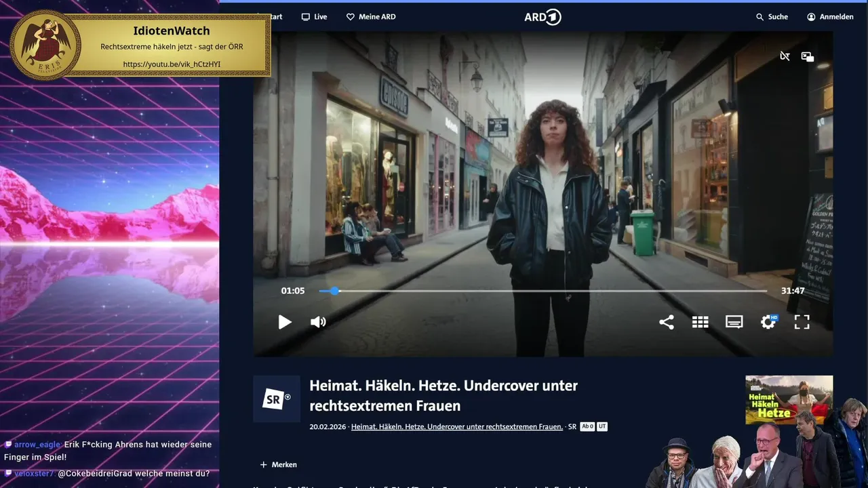Click the Eris logo in overlay banner
The image size is (868, 488).
[x=45, y=45]
